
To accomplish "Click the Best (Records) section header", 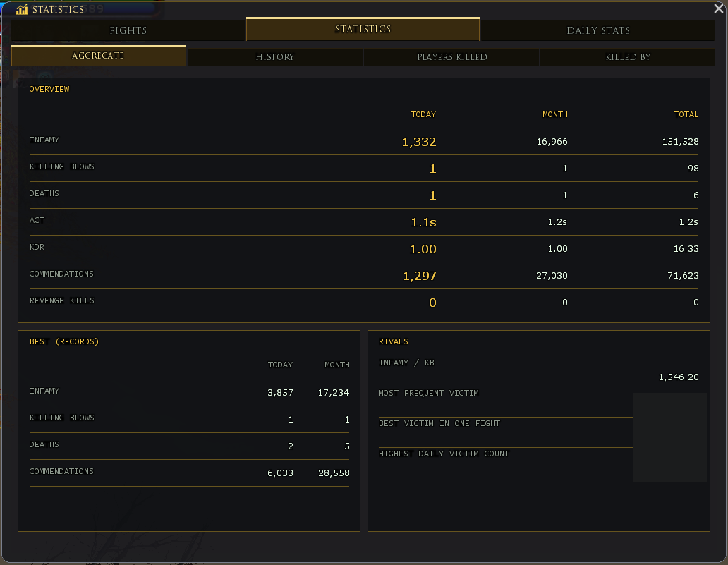I will (64, 341).
